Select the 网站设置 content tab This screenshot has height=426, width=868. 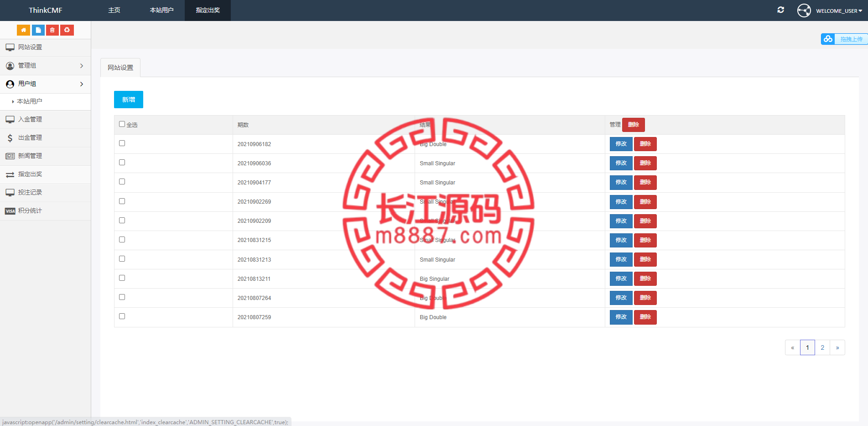(120, 68)
